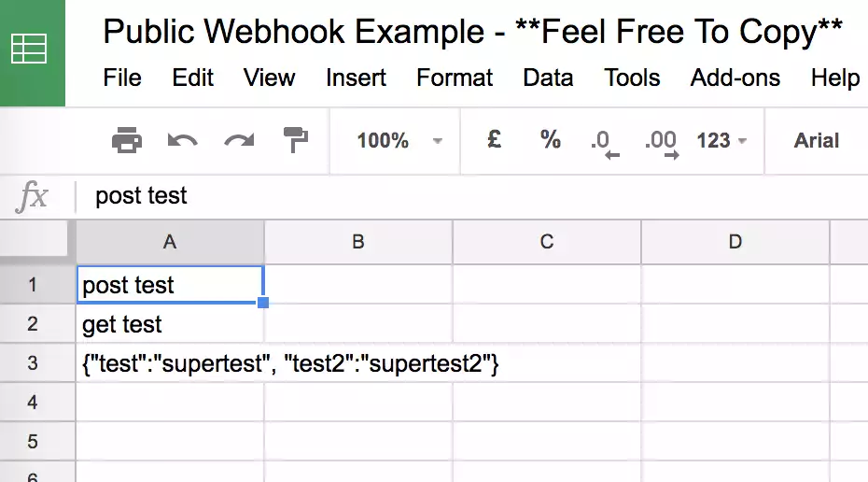Decrease decimal places

604,142
